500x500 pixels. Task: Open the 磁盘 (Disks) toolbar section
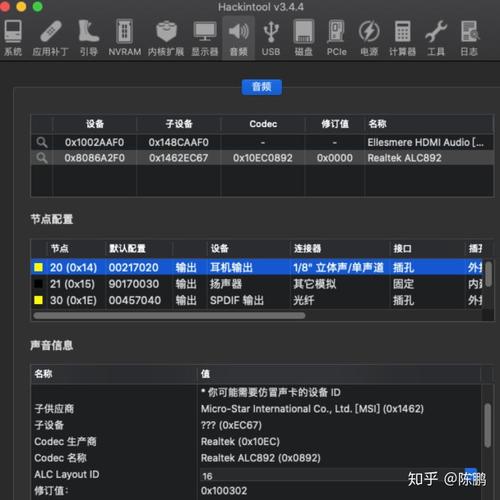pos(304,37)
